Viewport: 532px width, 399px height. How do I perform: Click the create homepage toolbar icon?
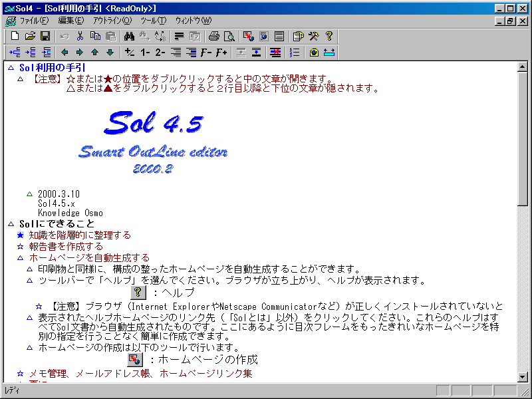[249, 36]
